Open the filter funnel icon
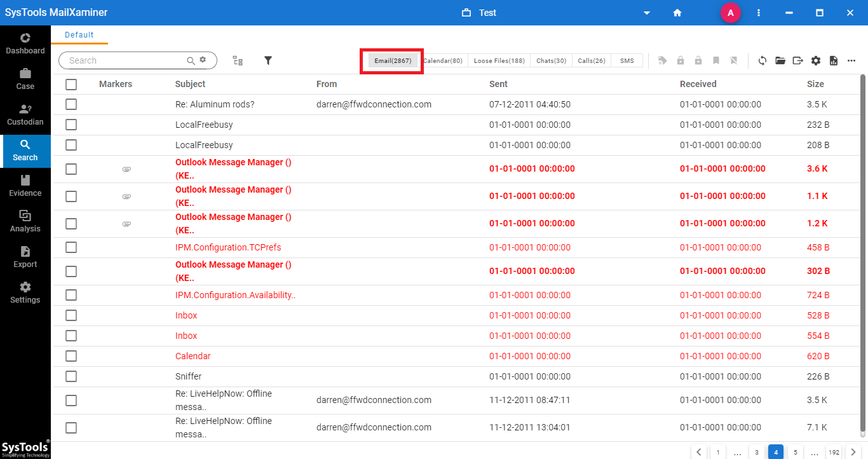Image resolution: width=868 pixels, height=459 pixels. click(268, 60)
